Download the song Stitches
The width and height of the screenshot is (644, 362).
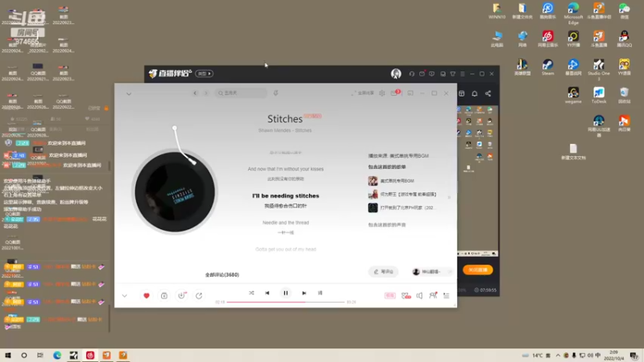coord(182,295)
